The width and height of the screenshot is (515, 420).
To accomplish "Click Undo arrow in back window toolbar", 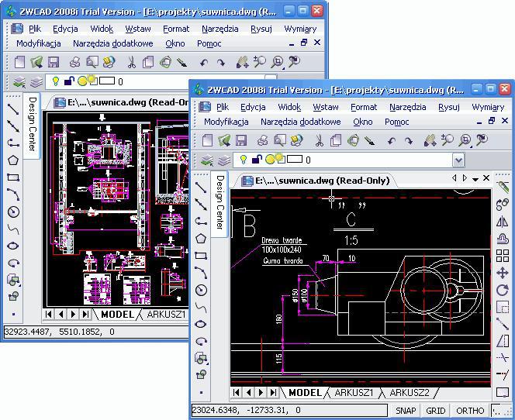I will 204,63.
